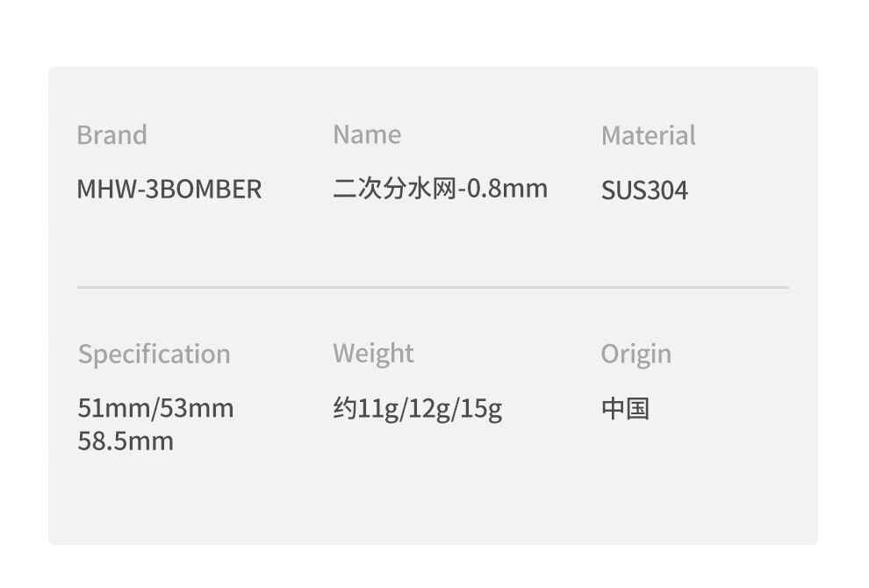Click the 3BOMBER part of the brand
The width and height of the screenshot is (869, 588).
tap(203, 190)
